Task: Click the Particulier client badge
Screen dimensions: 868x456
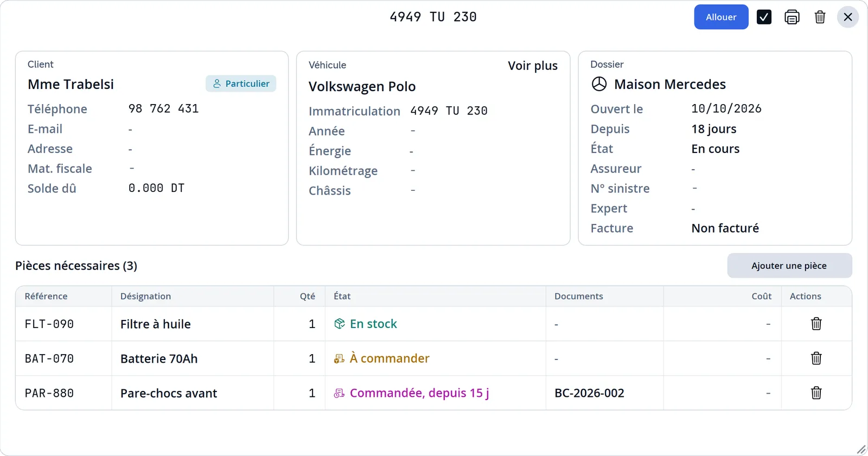Action: pos(241,84)
